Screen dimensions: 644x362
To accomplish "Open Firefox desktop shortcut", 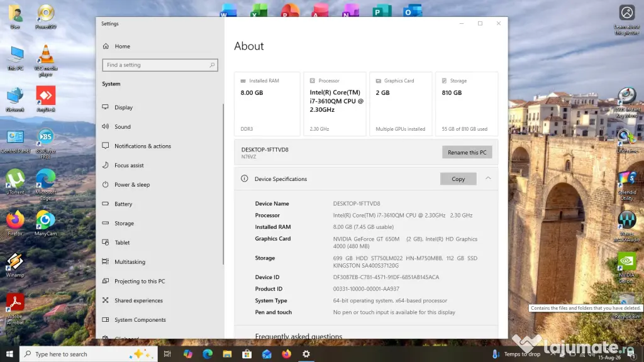I will [15, 223].
